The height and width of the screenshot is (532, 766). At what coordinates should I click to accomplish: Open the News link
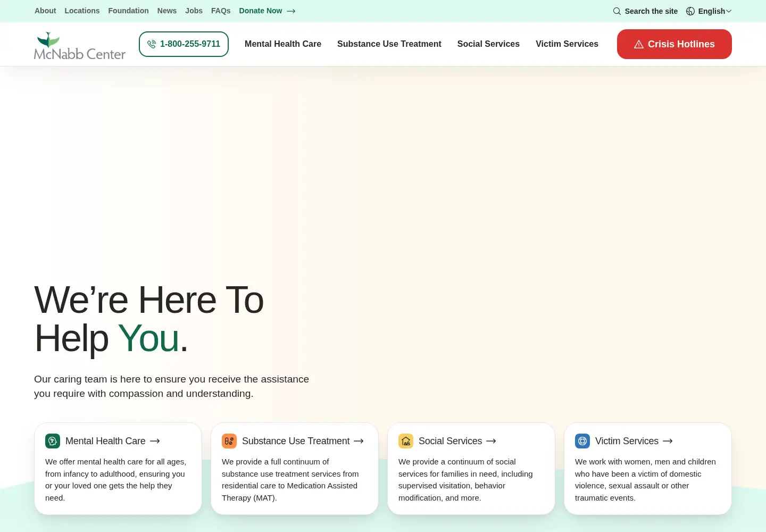pyautogui.click(x=167, y=11)
